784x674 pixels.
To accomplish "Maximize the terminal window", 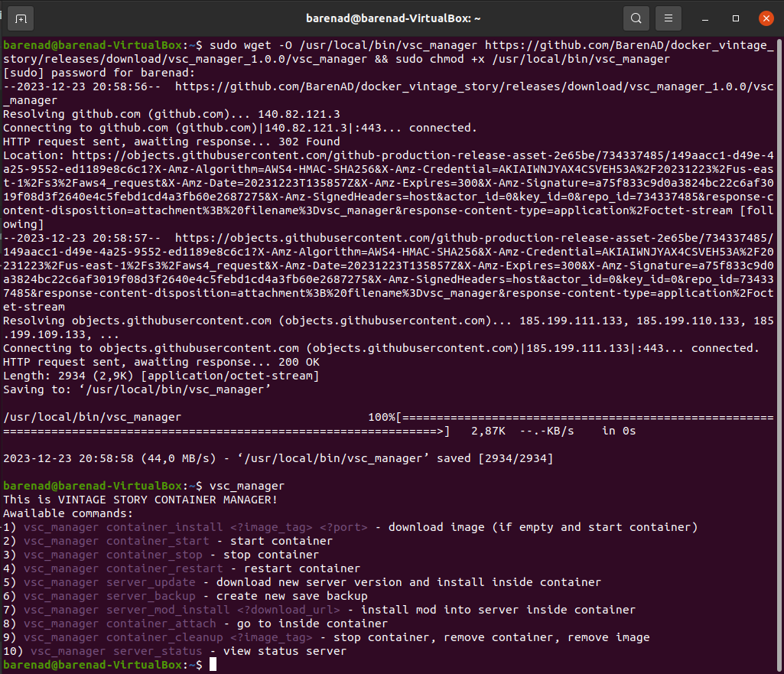I will click(736, 18).
